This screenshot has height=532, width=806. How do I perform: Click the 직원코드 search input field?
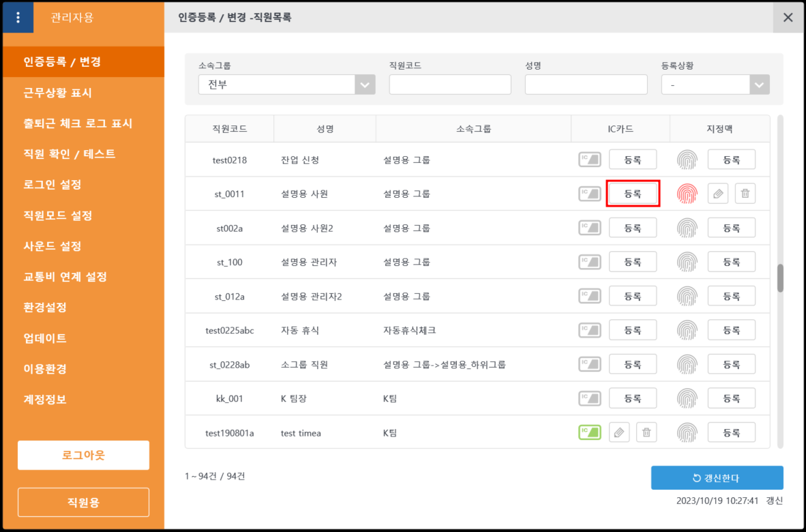(450, 85)
